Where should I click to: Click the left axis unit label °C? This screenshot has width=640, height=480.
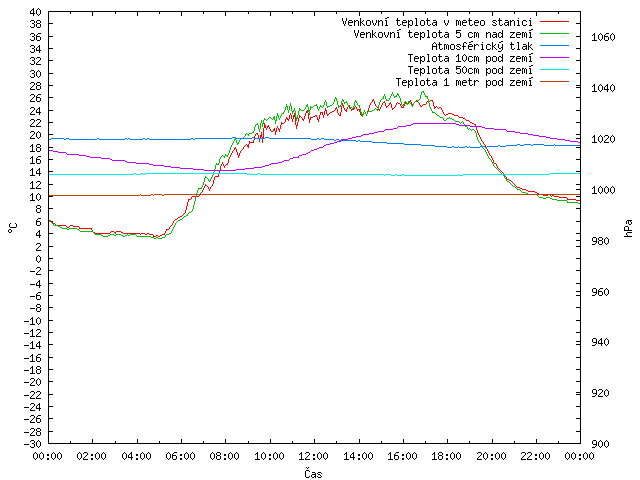12,228
